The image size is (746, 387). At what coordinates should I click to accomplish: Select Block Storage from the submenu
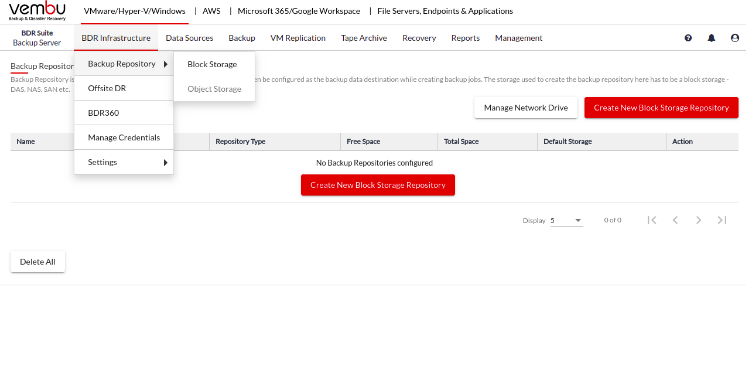(x=212, y=64)
